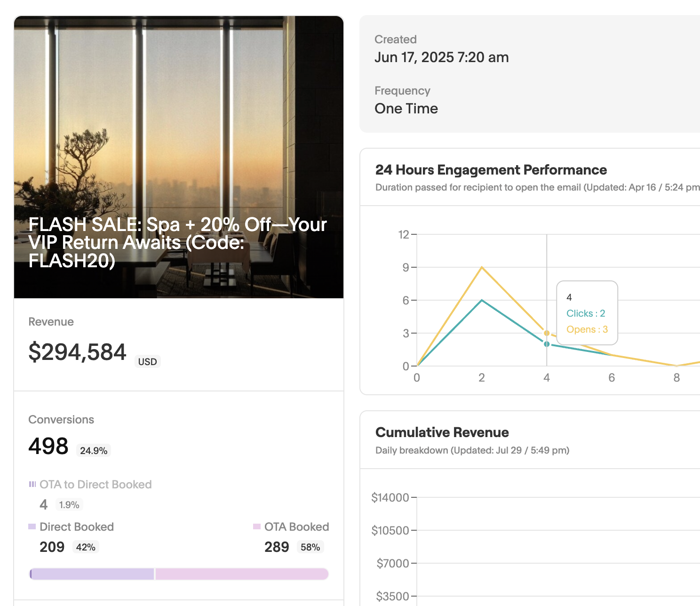Image resolution: width=700 pixels, height=606 pixels.
Task: Click the 24 Hours Engagement Performance heading
Action: tap(491, 170)
